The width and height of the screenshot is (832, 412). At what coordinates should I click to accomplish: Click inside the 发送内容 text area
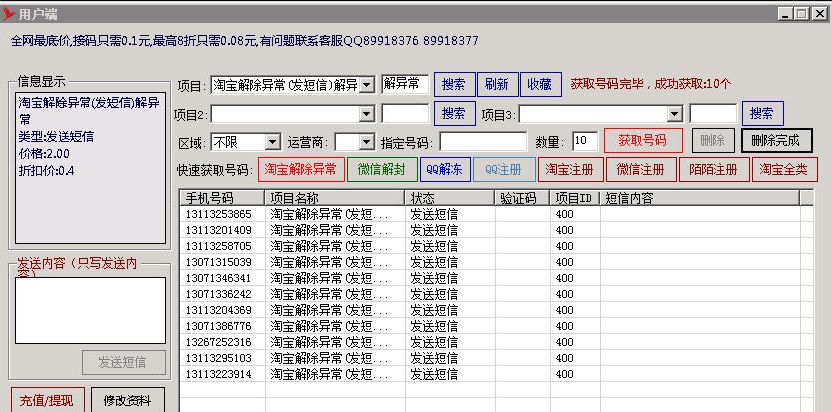tap(90, 310)
